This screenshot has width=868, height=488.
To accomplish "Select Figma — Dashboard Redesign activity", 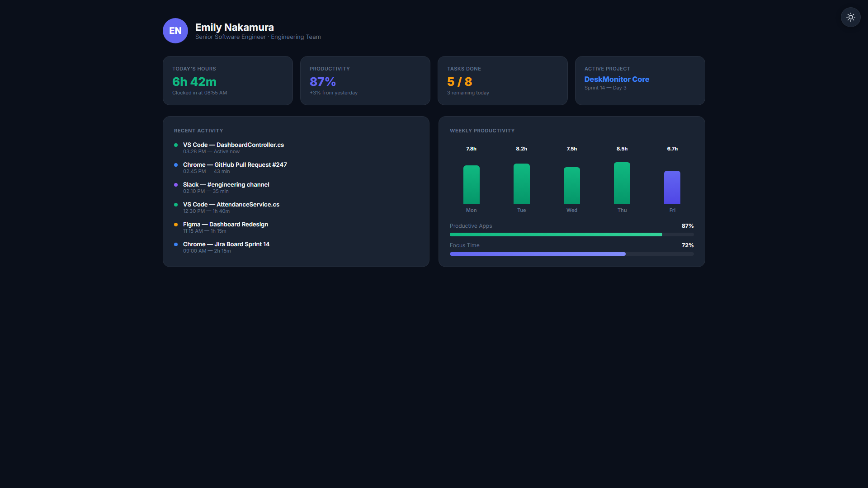I will (x=226, y=224).
